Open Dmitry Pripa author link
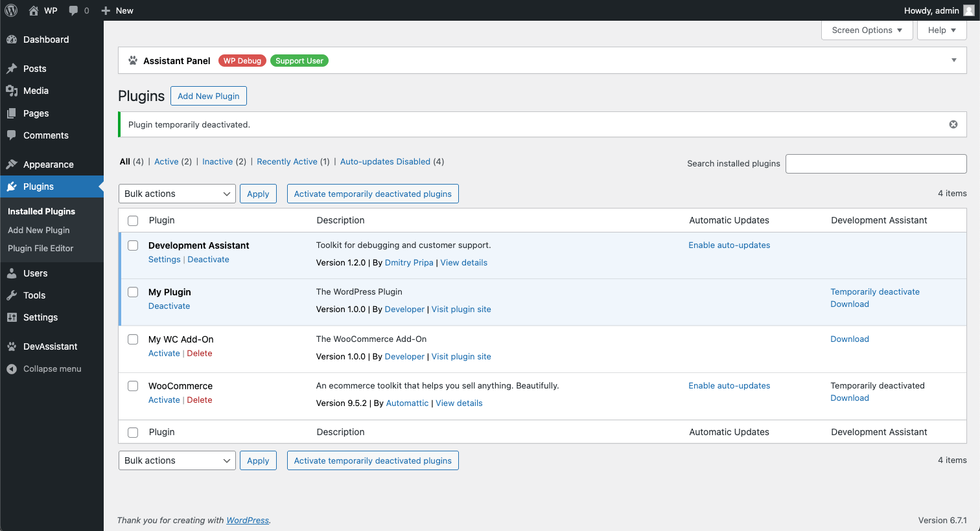The height and width of the screenshot is (531, 980). click(x=409, y=262)
